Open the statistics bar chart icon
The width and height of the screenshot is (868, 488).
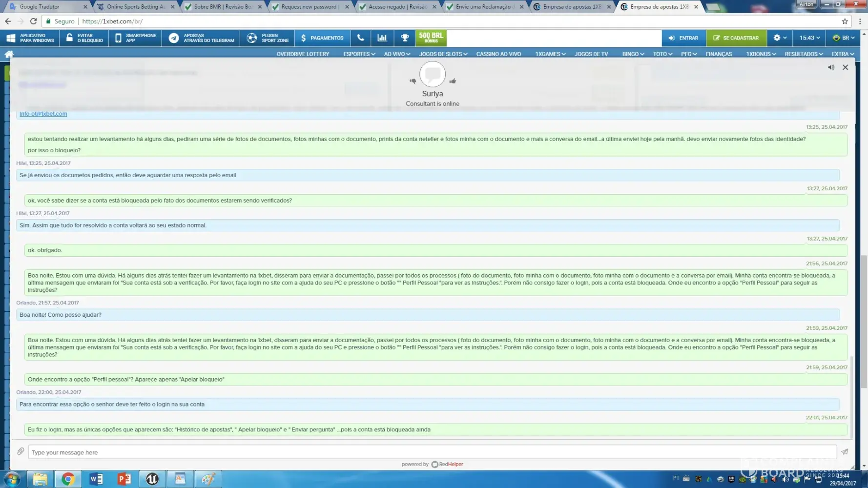[382, 38]
